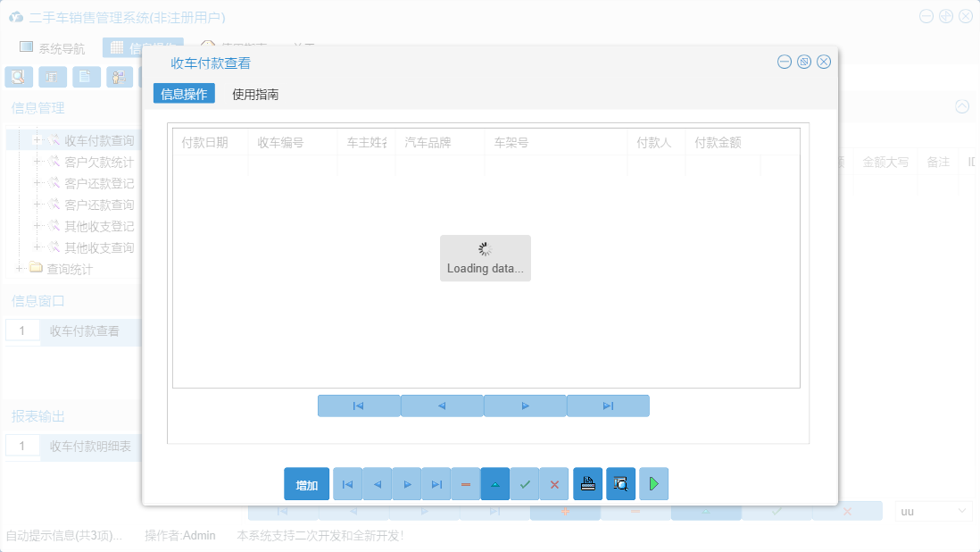The image size is (980, 552).
Task: Jump to last record with the right-bar icon
Action: coord(436,483)
